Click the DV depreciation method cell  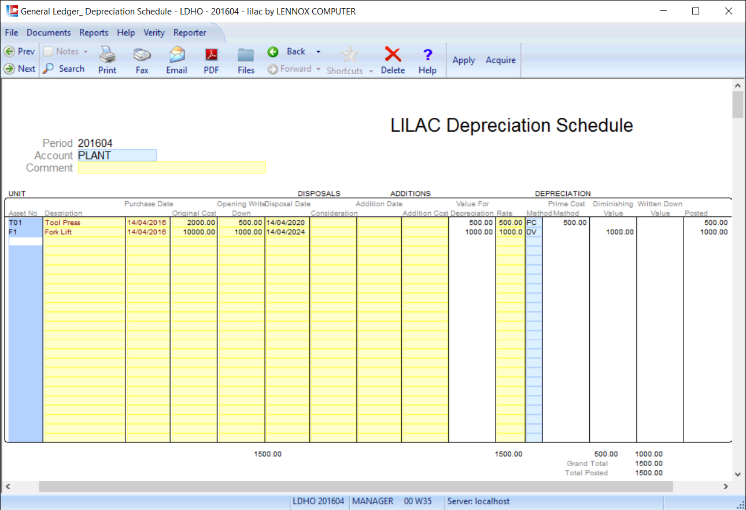(x=534, y=232)
